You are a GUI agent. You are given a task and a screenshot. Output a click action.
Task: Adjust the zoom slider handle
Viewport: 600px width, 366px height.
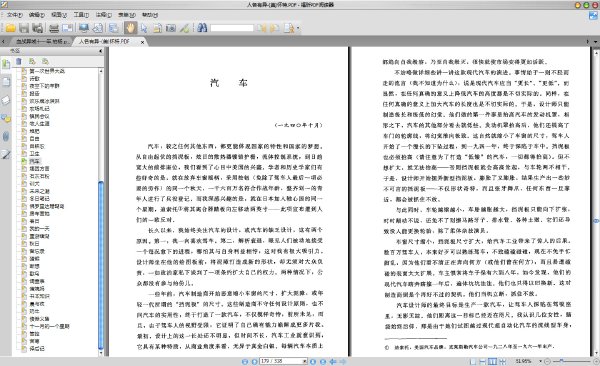tap(561, 361)
